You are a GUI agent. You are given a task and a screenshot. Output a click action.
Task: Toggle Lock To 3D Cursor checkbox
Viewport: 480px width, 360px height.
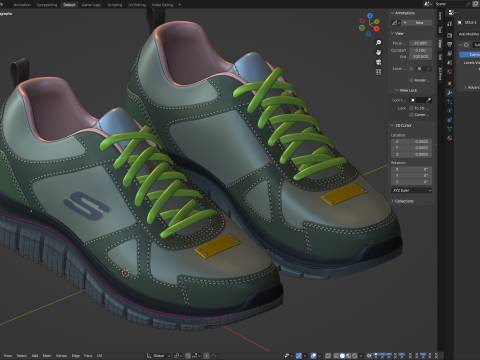pos(411,108)
